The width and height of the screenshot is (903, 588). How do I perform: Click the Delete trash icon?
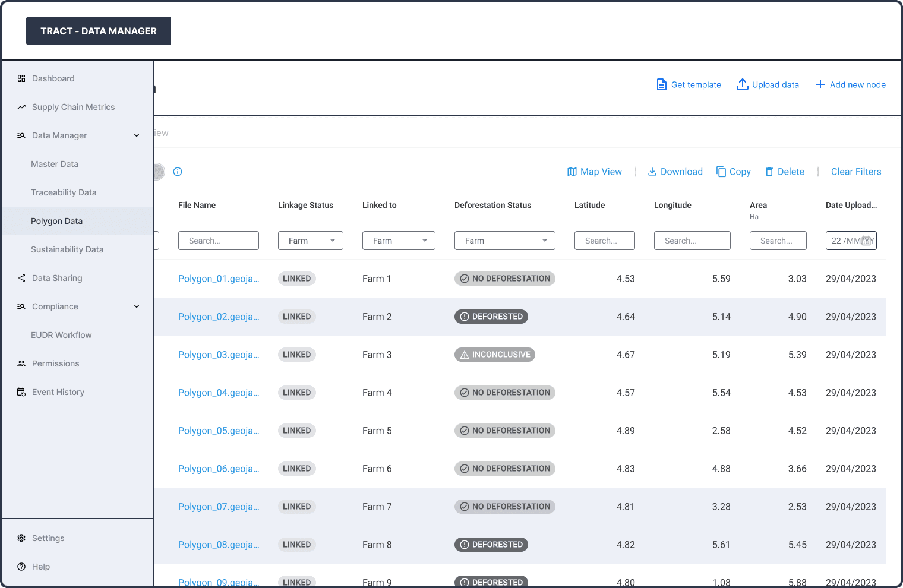(769, 172)
